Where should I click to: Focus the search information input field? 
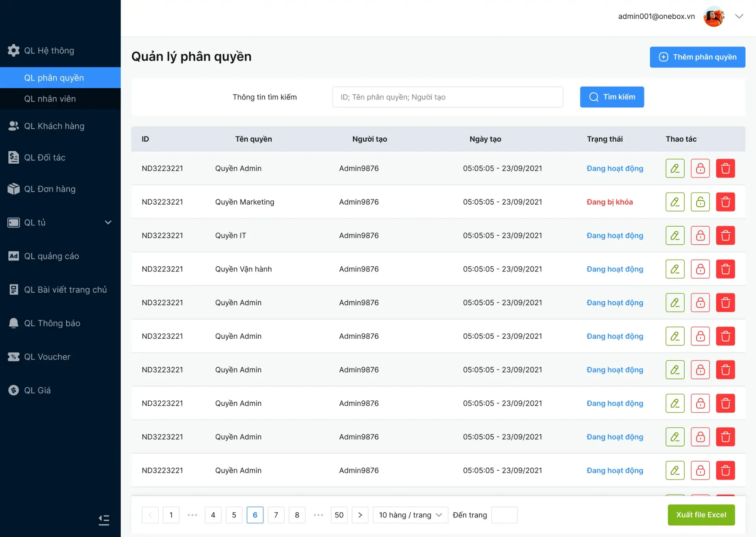(x=447, y=97)
